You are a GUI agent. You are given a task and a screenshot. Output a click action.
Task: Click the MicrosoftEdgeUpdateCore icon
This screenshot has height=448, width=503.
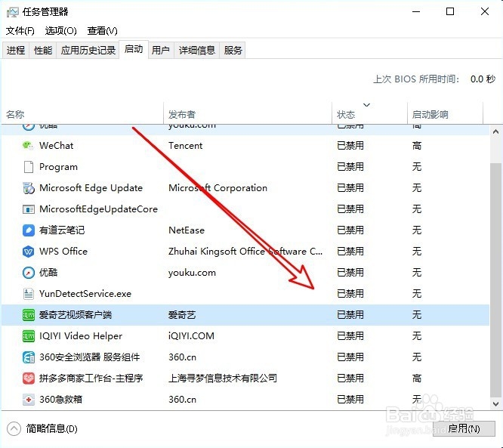[x=28, y=209]
